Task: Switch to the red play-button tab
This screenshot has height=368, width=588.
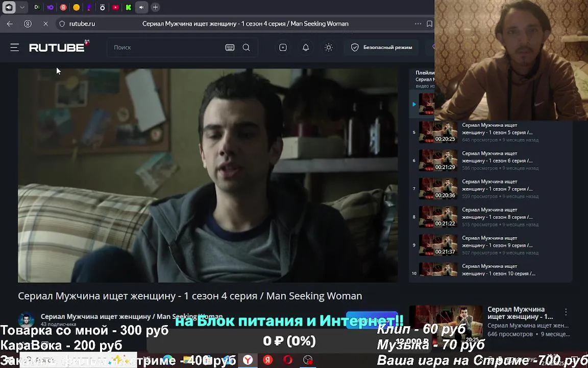Action: coord(115,7)
